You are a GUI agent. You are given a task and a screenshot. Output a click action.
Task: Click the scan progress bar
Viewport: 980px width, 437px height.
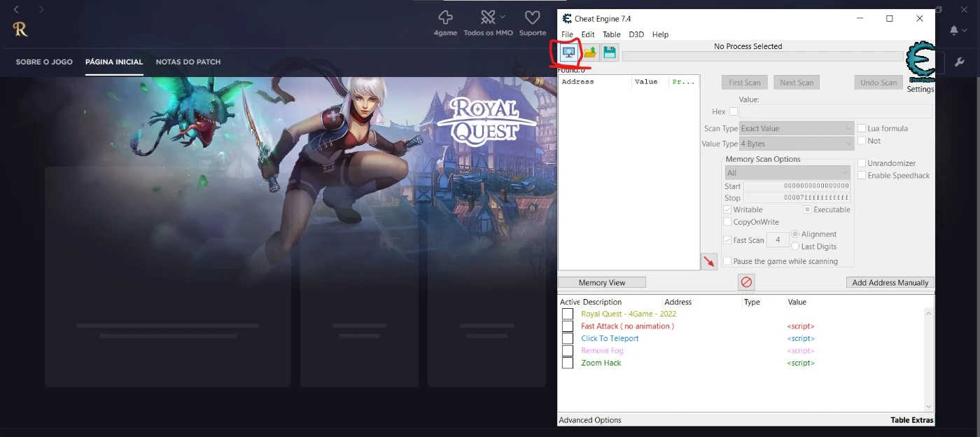[x=763, y=56]
